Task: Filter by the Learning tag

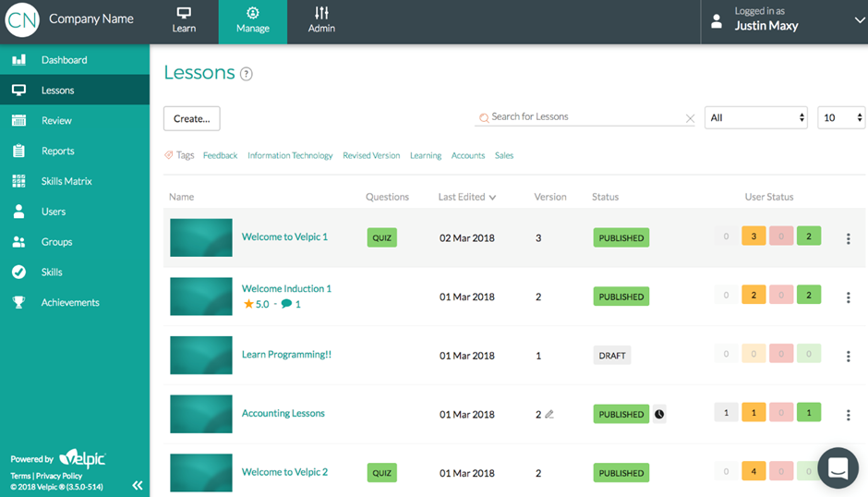Action: [x=426, y=156]
